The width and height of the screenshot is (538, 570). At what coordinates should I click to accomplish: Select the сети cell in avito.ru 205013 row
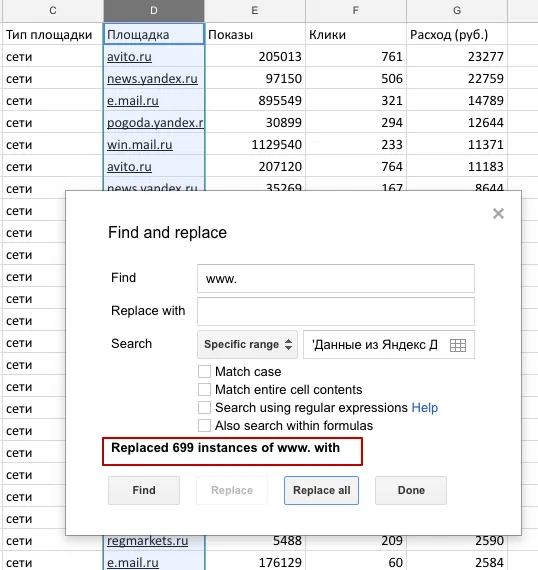53,56
